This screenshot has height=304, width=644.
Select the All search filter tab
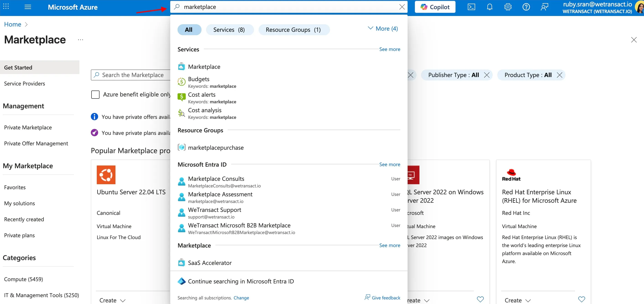[x=189, y=29]
